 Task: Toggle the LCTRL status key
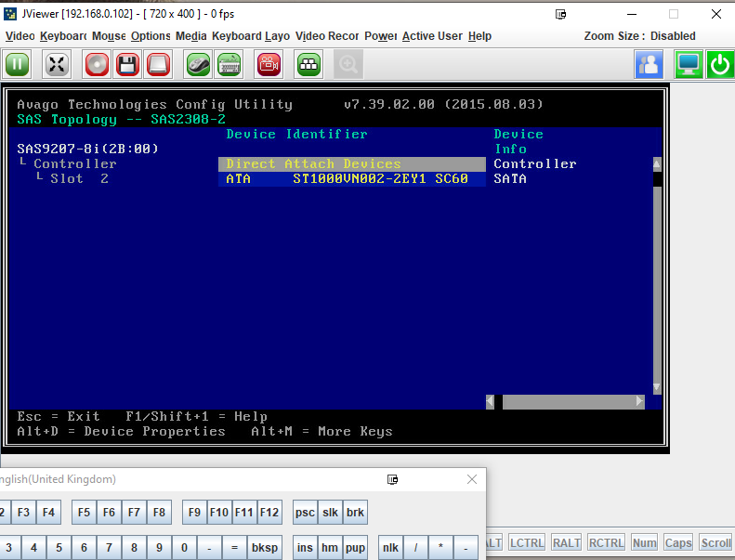pyautogui.click(x=527, y=542)
